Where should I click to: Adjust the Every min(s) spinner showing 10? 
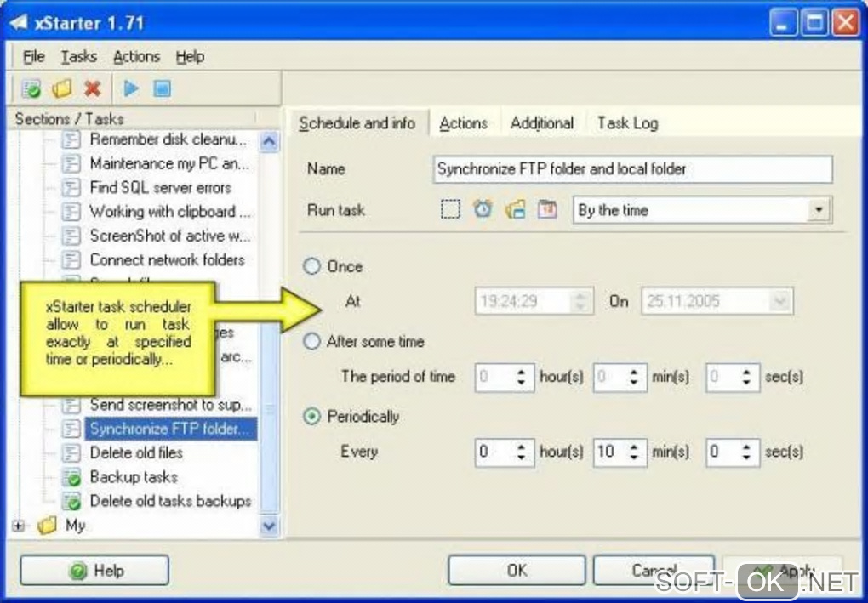coord(634,452)
